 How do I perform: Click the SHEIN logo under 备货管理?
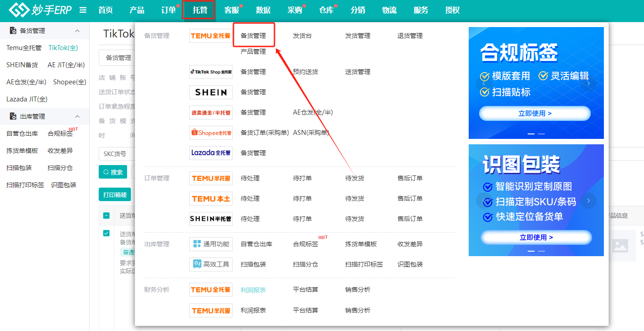tap(211, 92)
